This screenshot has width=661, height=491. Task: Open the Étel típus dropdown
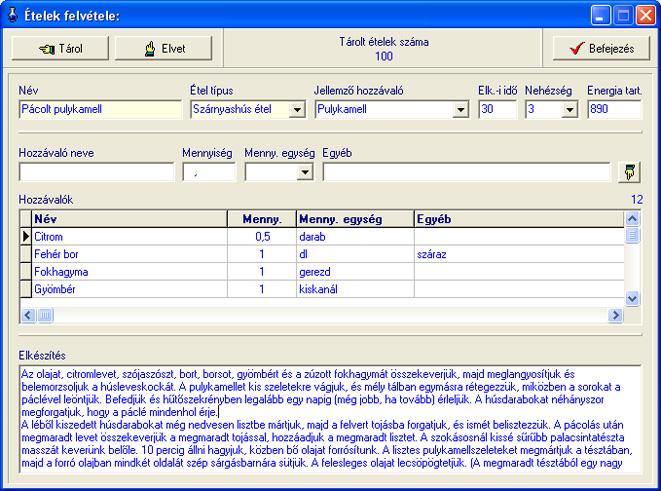(x=297, y=110)
